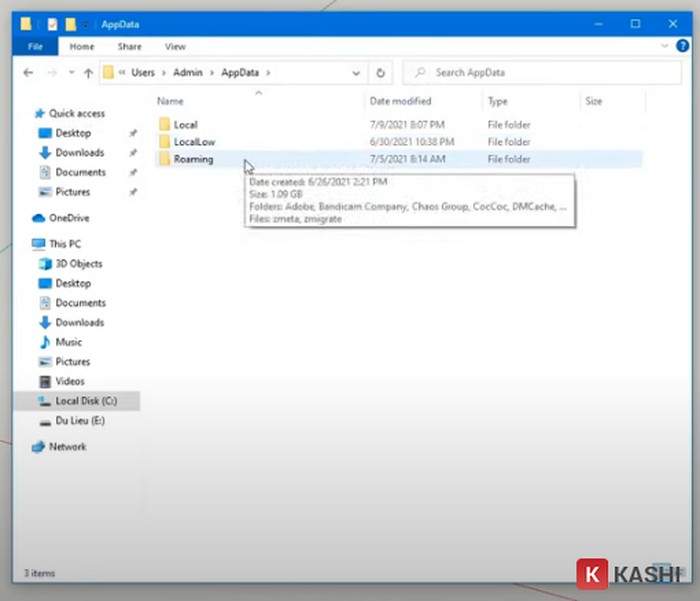700x601 pixels.
Task: Open pinned Pictures under Quick access
Action: (73, 192)
